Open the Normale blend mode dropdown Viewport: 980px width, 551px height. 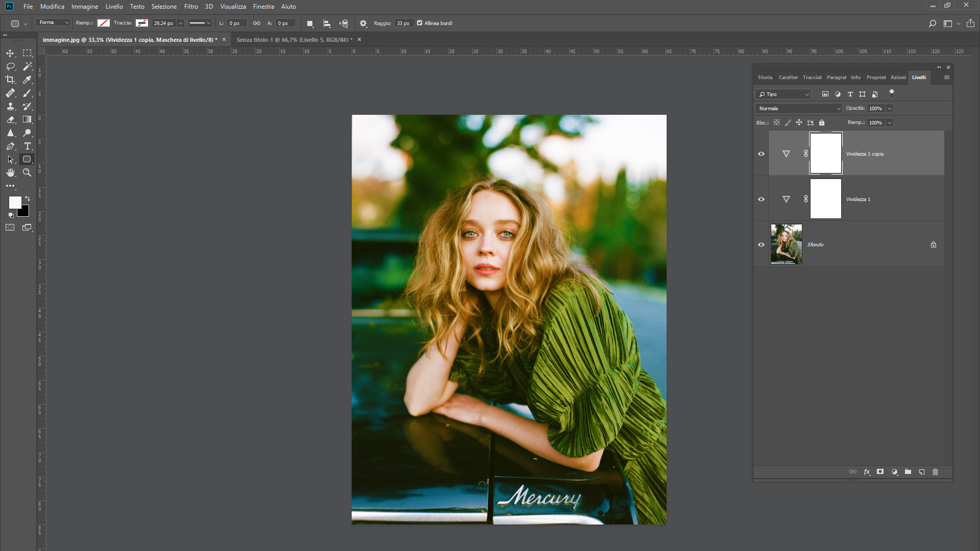click(798, 108)
